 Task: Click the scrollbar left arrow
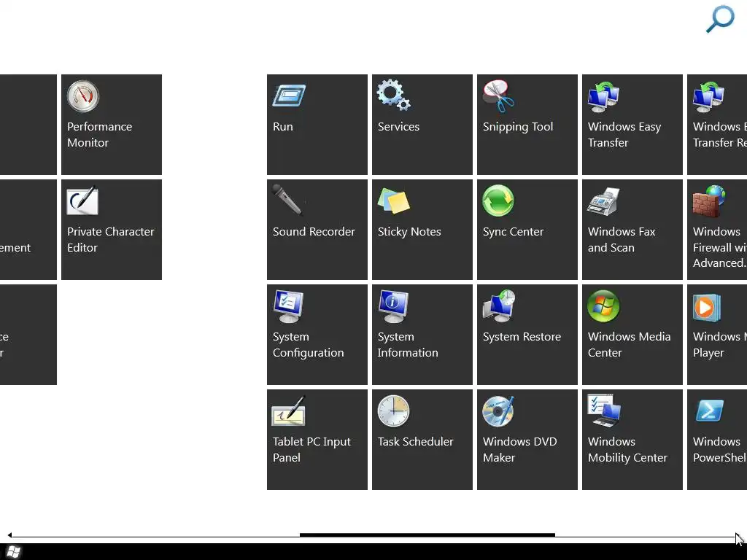[9, 535]
